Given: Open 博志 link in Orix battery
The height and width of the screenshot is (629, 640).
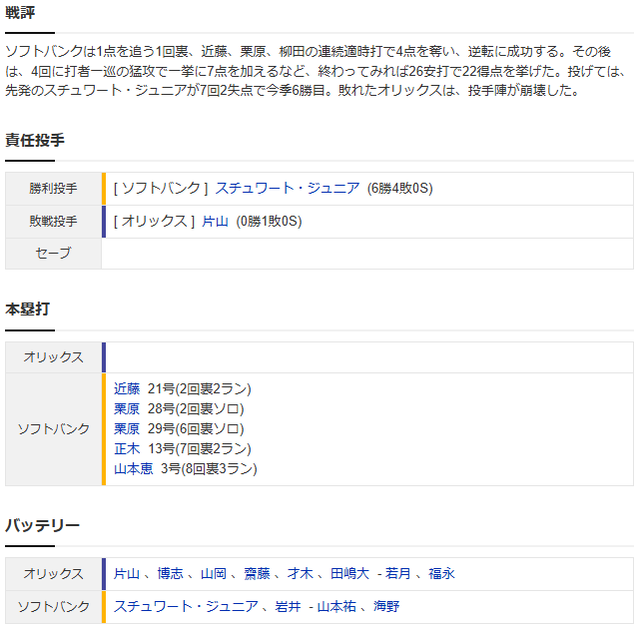Looking at the screenshot, I should pyautogui.click(x=170, y=573).
